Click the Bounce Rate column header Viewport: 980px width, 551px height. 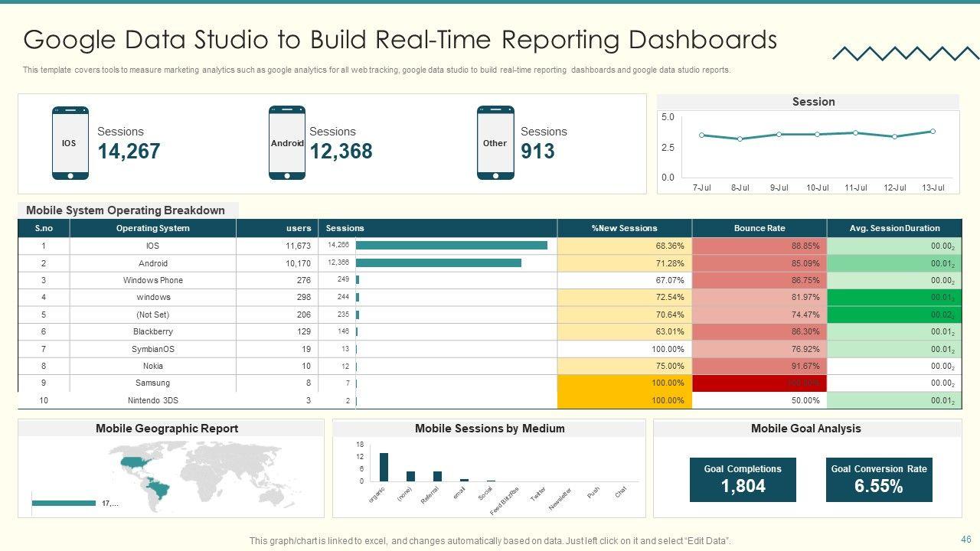click(759, 228)
